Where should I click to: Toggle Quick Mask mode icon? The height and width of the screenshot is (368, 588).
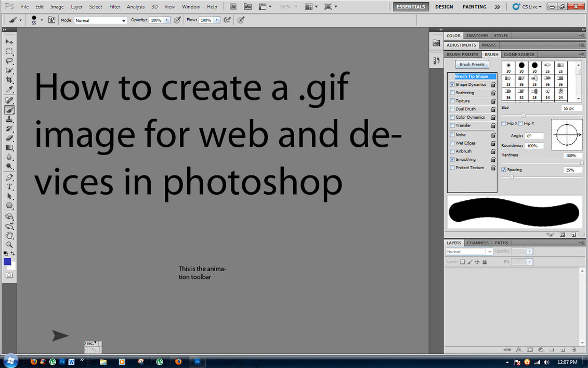point(9,275)
